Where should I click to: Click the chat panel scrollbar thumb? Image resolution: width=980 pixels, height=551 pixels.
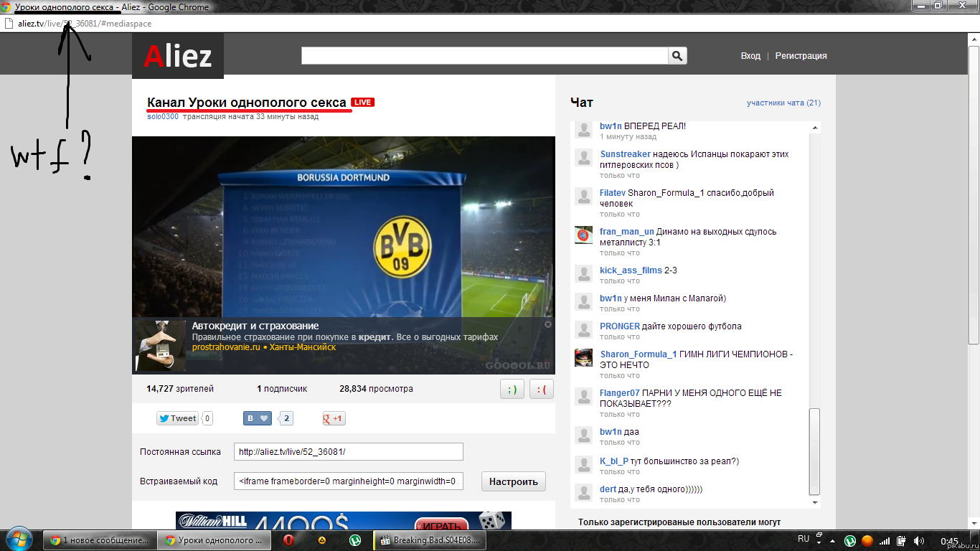click(x=814, y=451)
